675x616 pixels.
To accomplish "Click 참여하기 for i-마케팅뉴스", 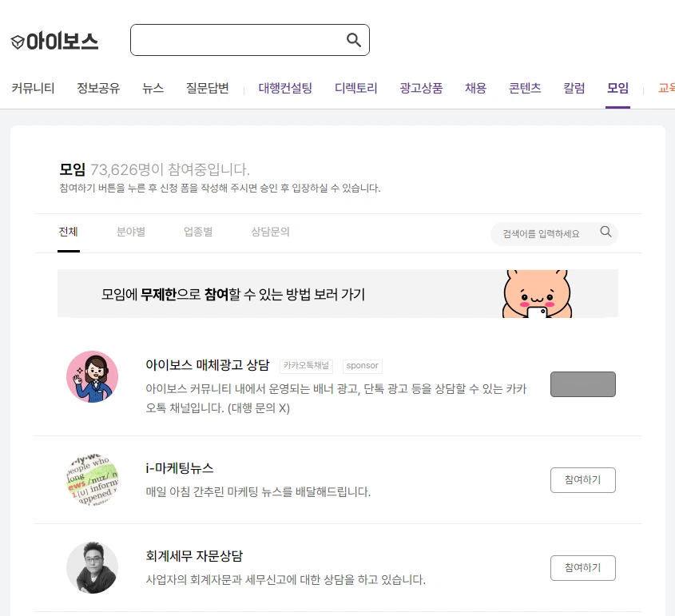I will (x=583, y=480).
